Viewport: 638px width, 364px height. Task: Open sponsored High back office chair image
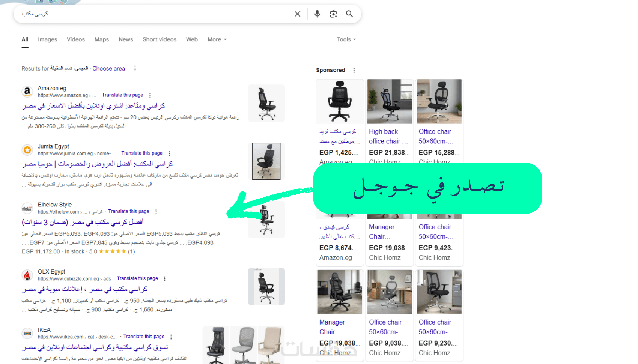390,101
